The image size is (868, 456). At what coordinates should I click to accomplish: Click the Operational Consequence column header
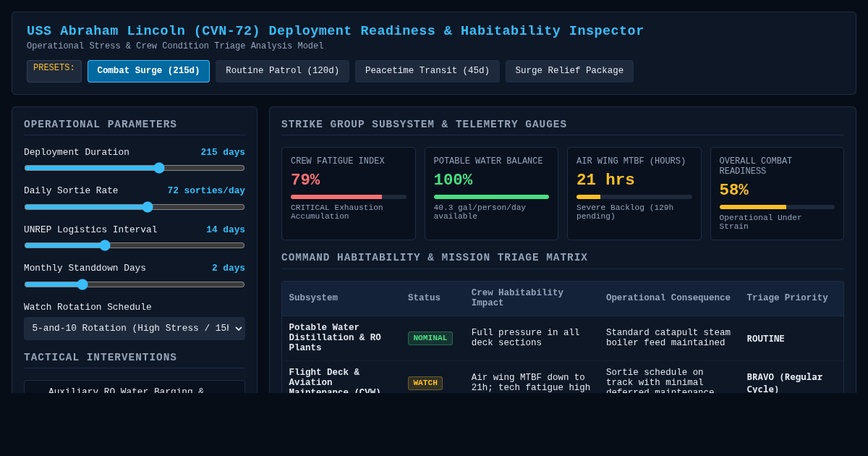click(x=668, y=298)
